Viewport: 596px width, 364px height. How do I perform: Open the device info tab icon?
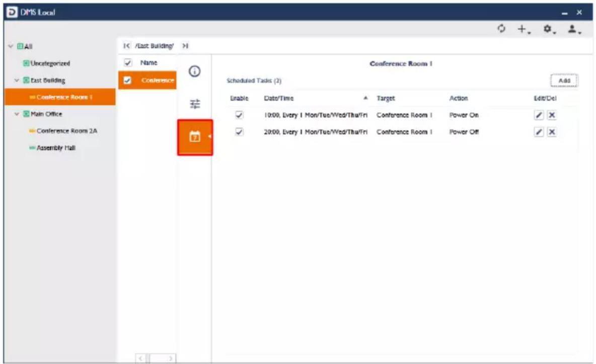tap(195, 71)
